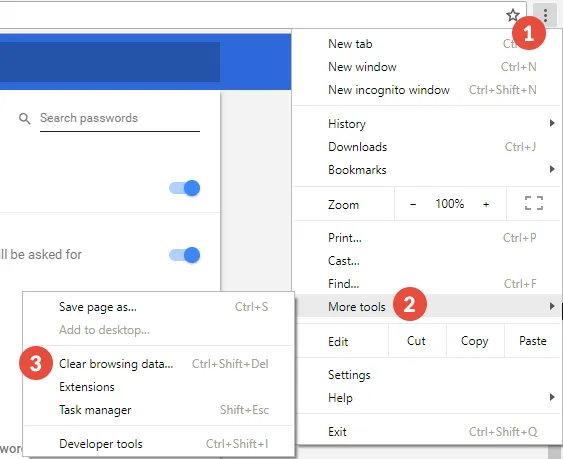Bookmark this page with the star icon

512,15
